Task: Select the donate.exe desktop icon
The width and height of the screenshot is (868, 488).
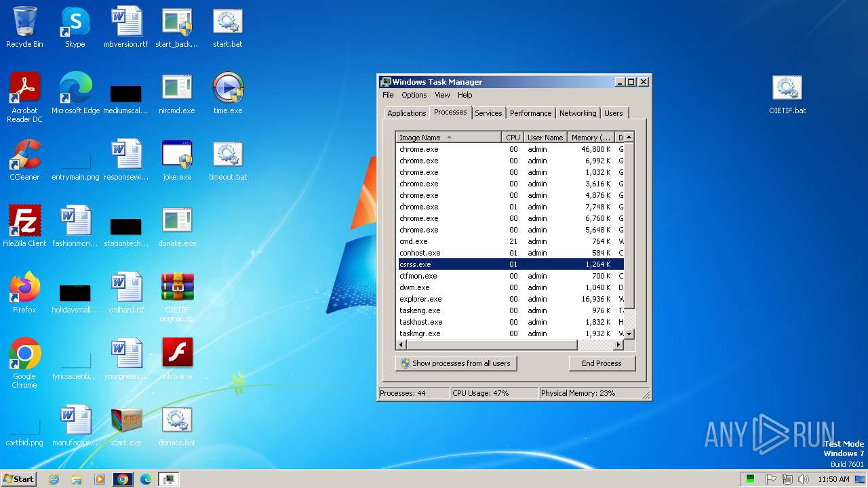Action: pyautogui.click(x=177, y=226)
